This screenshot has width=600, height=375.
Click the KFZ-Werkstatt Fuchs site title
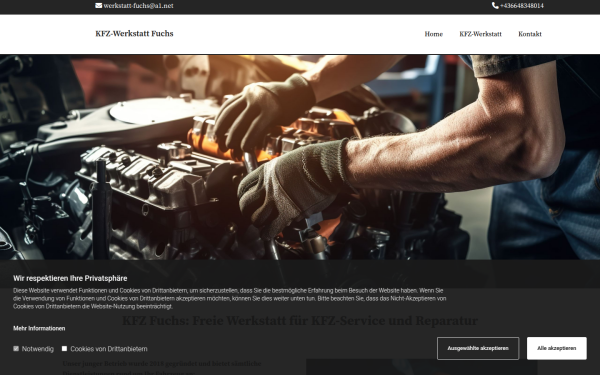pyautogui.click(x=134, y=34)
